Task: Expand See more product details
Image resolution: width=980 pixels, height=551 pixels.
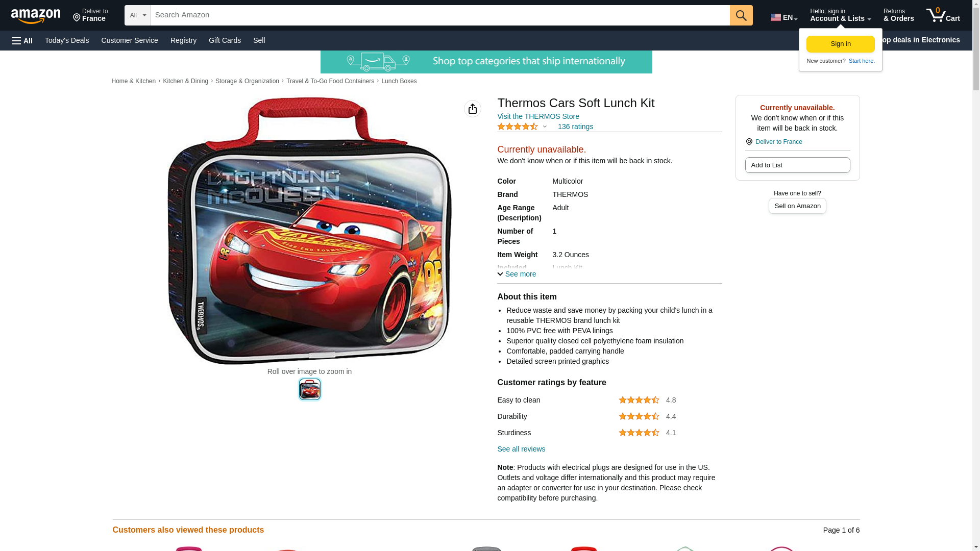Action: [x=517, y=274]
